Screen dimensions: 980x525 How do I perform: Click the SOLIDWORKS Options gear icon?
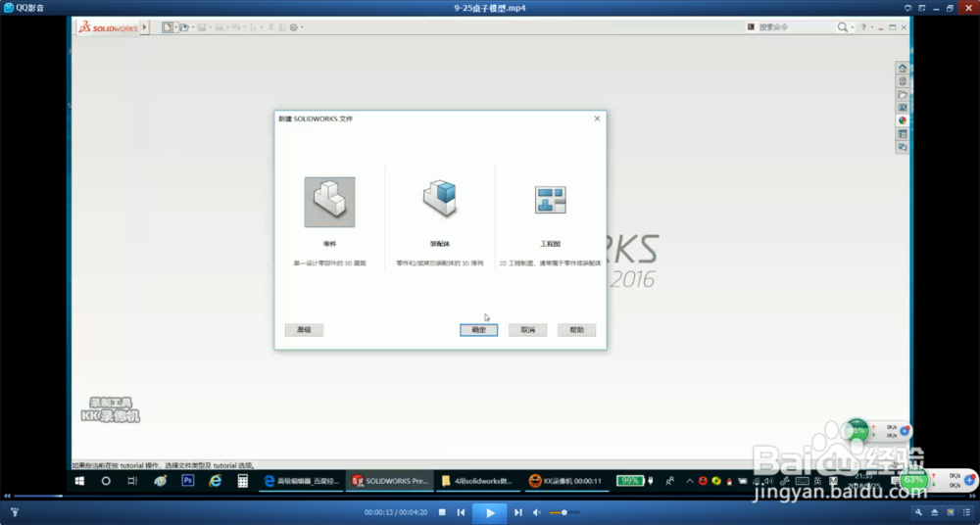[x=294, y=27]
